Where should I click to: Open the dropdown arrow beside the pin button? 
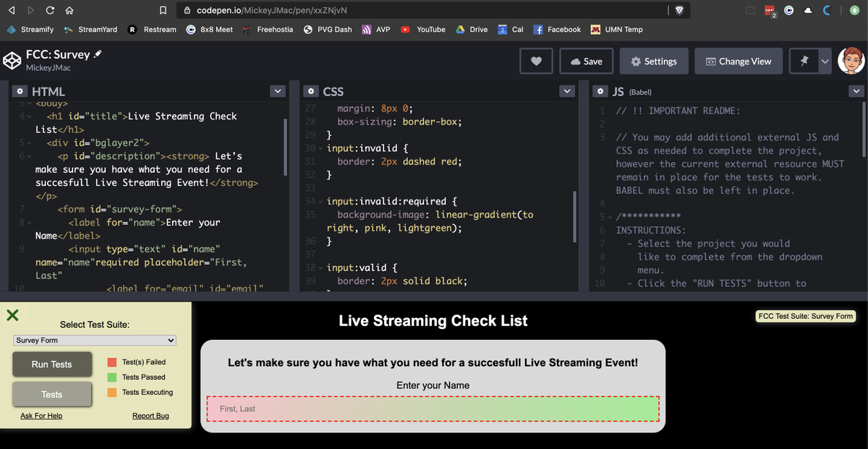[825, 61]
